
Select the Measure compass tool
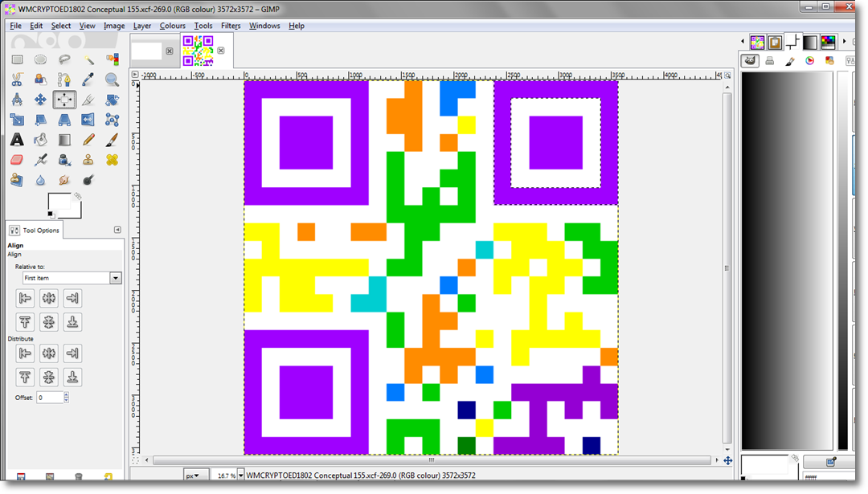point(17,100)
